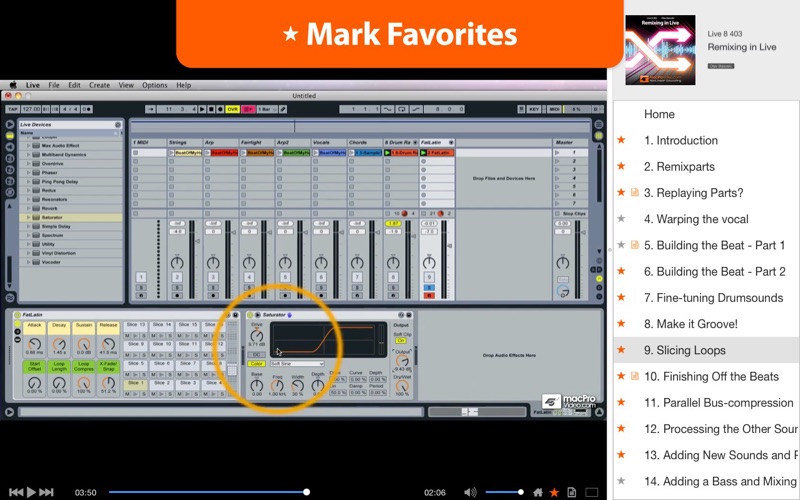The image size is (800, 500).
Task: Open the Live menu
Action: click(x=33, y=85)
